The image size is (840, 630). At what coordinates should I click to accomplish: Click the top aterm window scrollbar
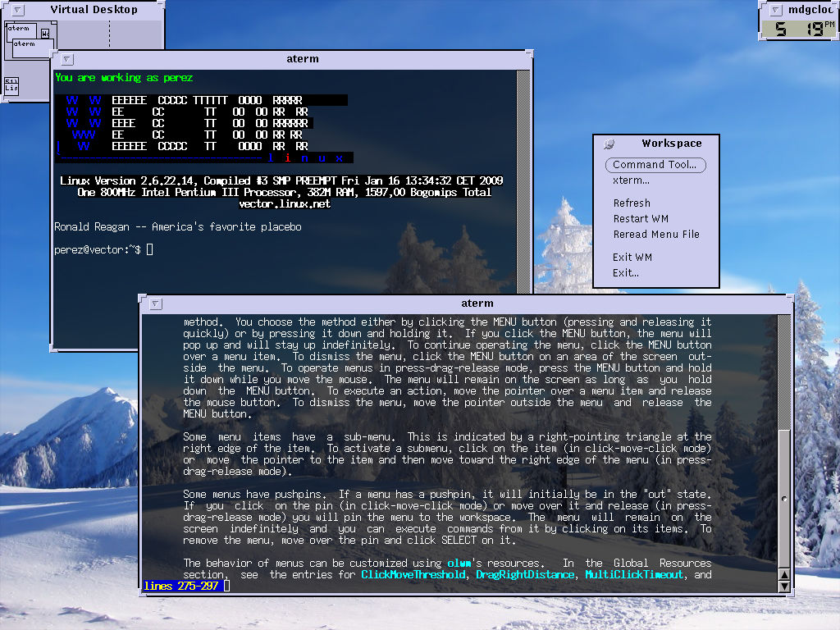523,181
